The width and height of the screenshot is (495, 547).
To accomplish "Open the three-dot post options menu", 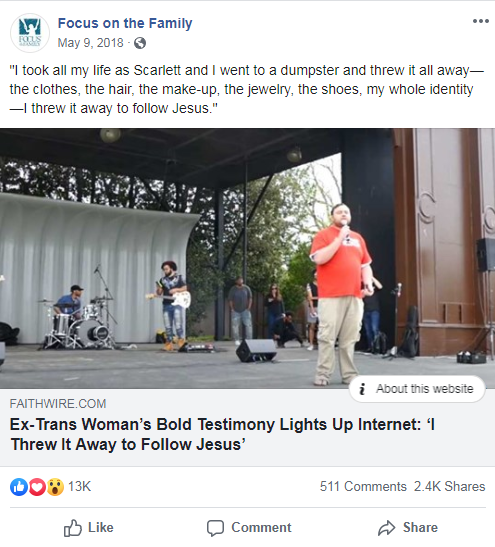I will coord(480,21).
